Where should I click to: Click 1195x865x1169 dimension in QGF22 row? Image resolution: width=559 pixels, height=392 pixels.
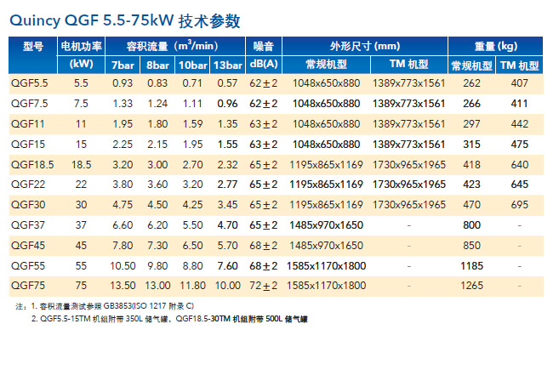[326, 185]
